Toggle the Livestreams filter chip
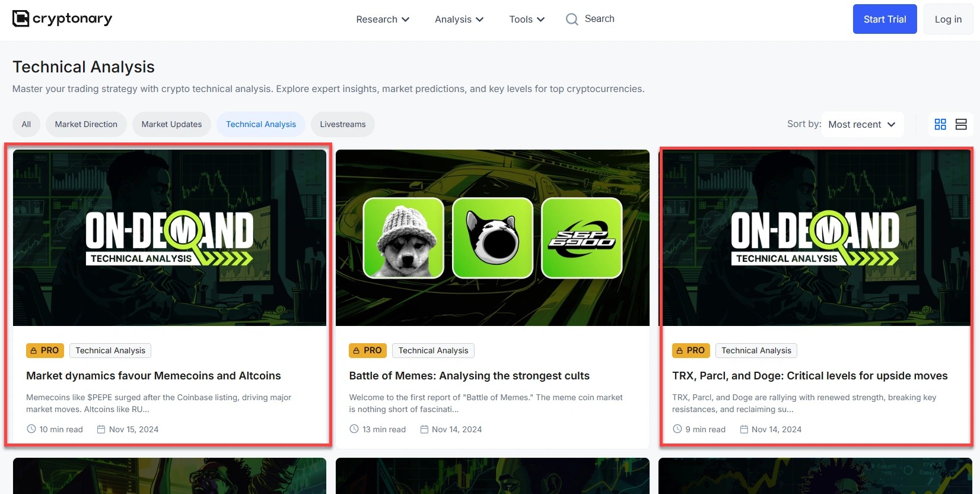Image resolution: width=980 pixels, height=494 pixels. (342, 124)
